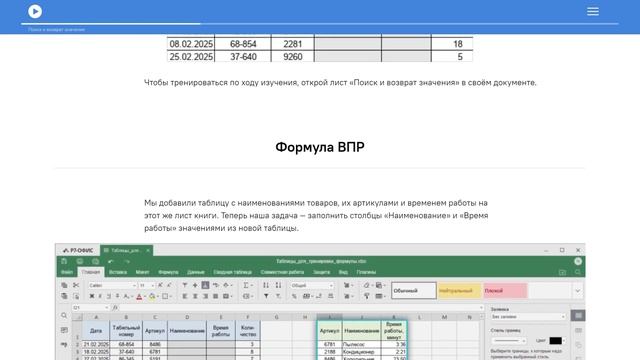Screen dimensions: 640x360
Task: Open the cell borders dropdown
Action: [x=166, y=296]
